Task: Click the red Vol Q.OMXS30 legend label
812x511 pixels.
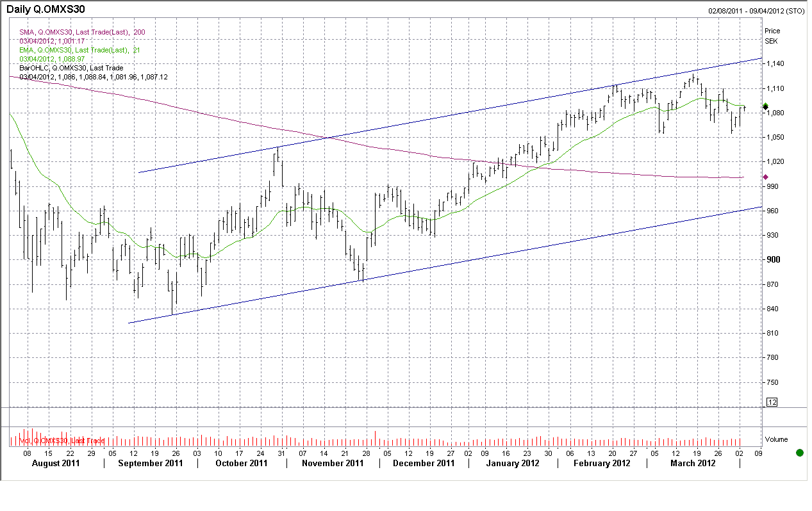Action: [x=62, y=441]
